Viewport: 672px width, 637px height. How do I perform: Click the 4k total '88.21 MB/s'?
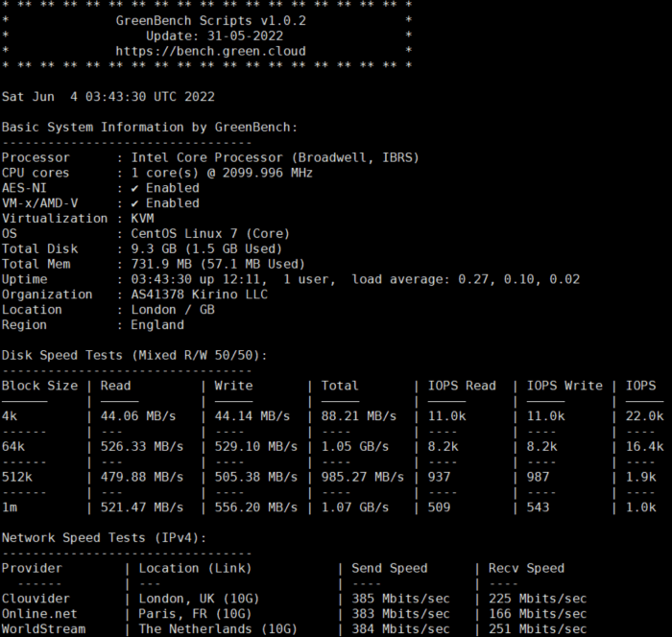[359, 416]
